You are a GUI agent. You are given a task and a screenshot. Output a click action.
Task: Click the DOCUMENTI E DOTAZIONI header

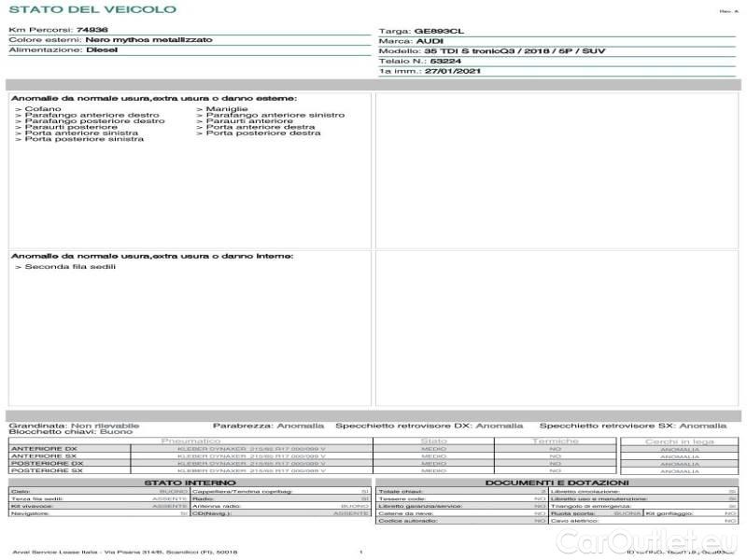tap(557, 483)
